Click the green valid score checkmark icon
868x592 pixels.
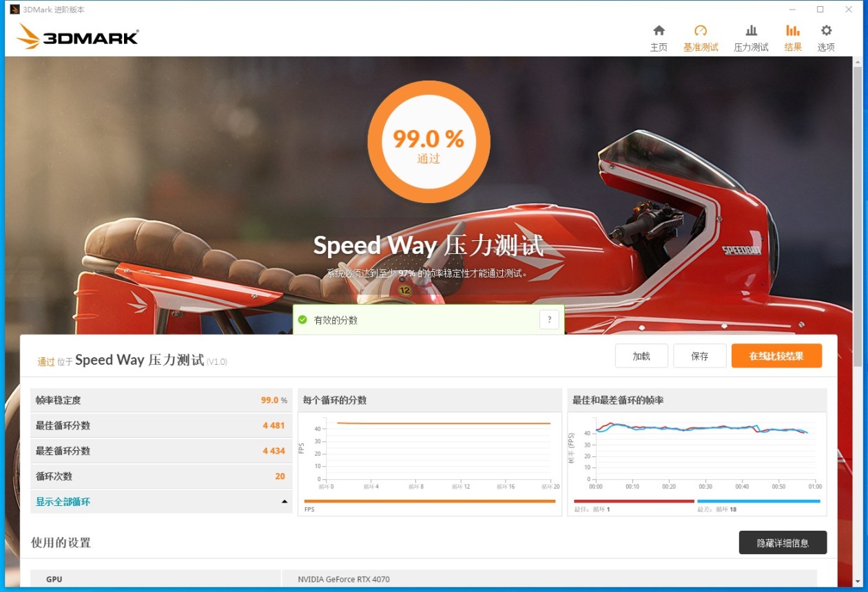coord(302,319)
